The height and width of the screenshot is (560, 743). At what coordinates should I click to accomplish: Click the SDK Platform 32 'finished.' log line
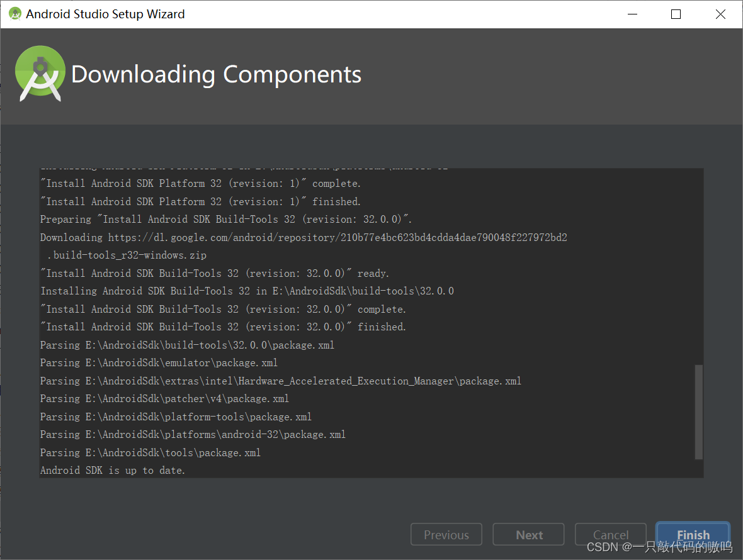(200, 201)
